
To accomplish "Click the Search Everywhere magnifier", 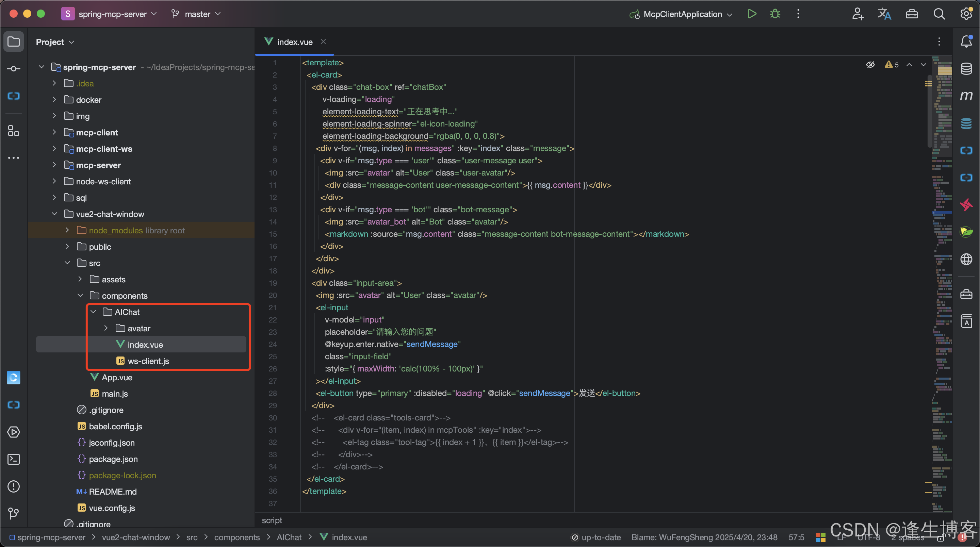I will pyautogui.click(x=939, y=14).
